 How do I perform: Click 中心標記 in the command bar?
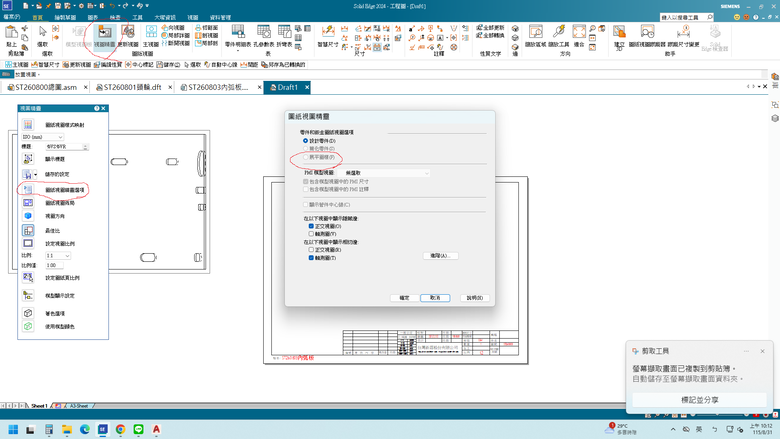[x=139, y=65]
